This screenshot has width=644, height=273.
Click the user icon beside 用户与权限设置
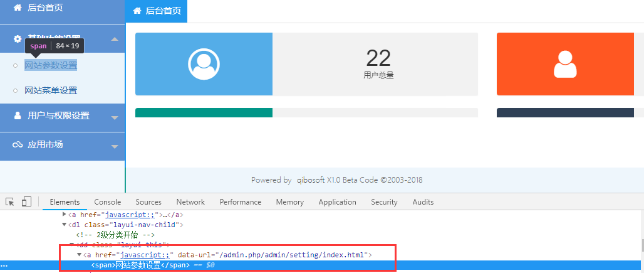[18, 115]
